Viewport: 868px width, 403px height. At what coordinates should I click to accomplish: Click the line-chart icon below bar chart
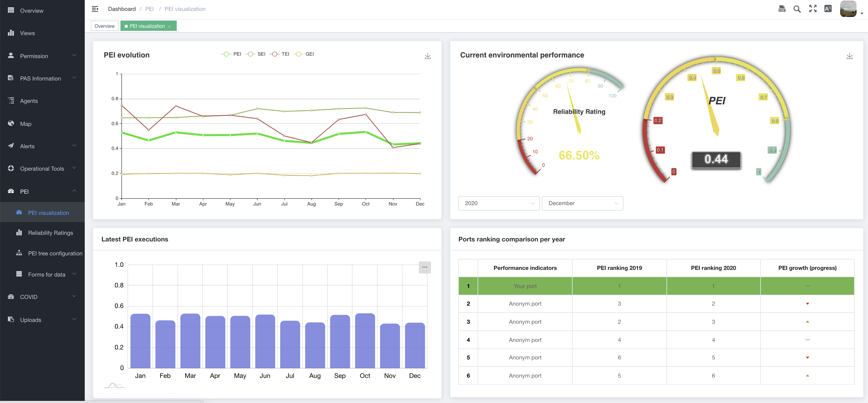click(115, 385)
